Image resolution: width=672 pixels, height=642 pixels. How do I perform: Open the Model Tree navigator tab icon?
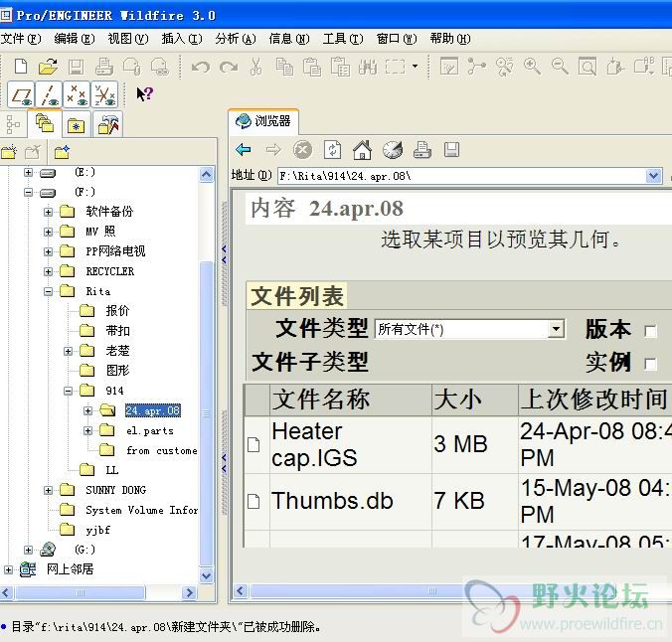coord(13,124)
